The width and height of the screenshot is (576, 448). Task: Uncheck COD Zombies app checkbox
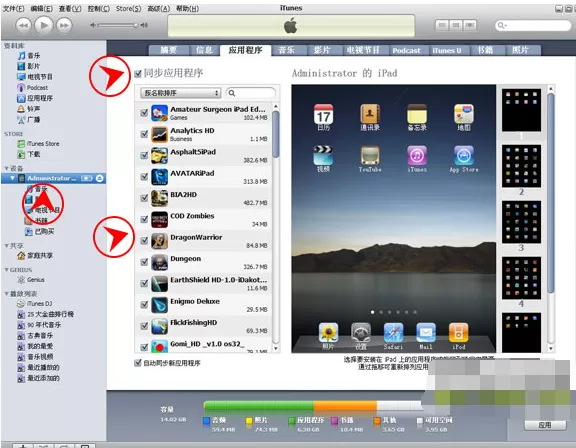point(144,219)
